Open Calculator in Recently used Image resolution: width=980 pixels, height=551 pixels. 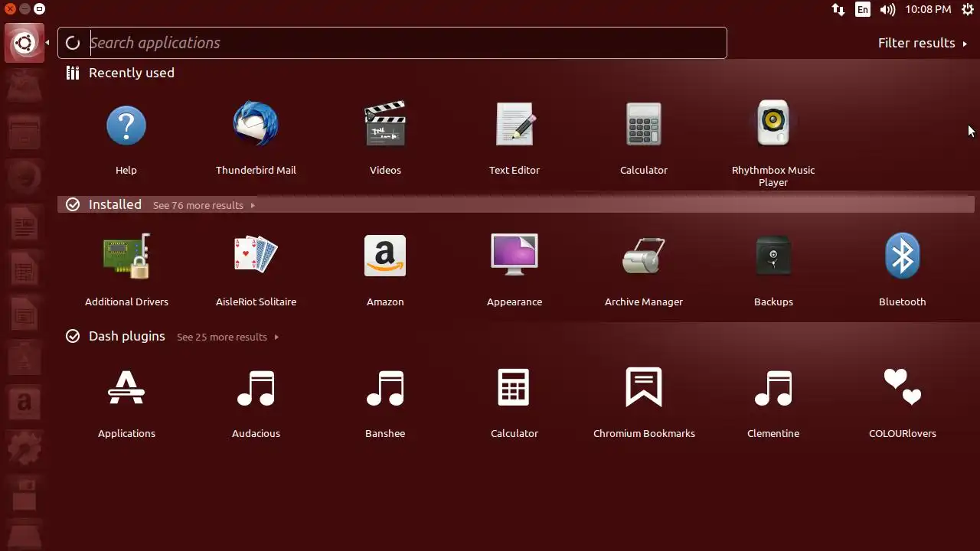pyautogui.click(x=644, y=124)
